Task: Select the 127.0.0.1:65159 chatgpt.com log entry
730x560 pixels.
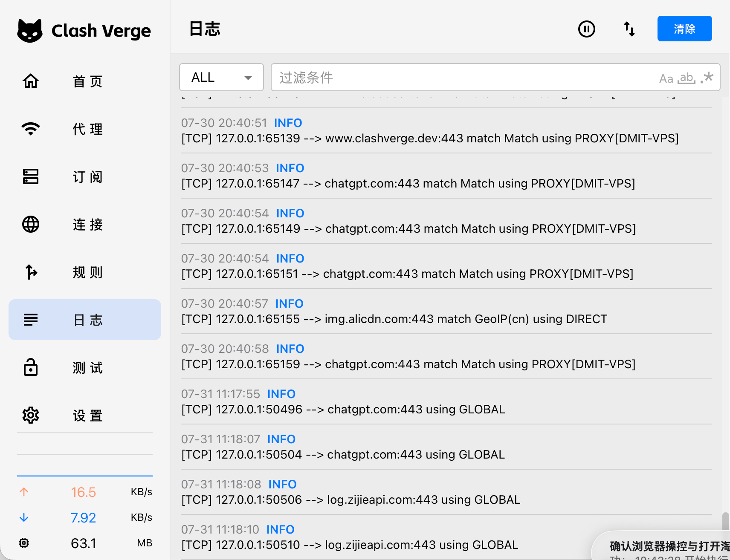Action: coord(446,356)
